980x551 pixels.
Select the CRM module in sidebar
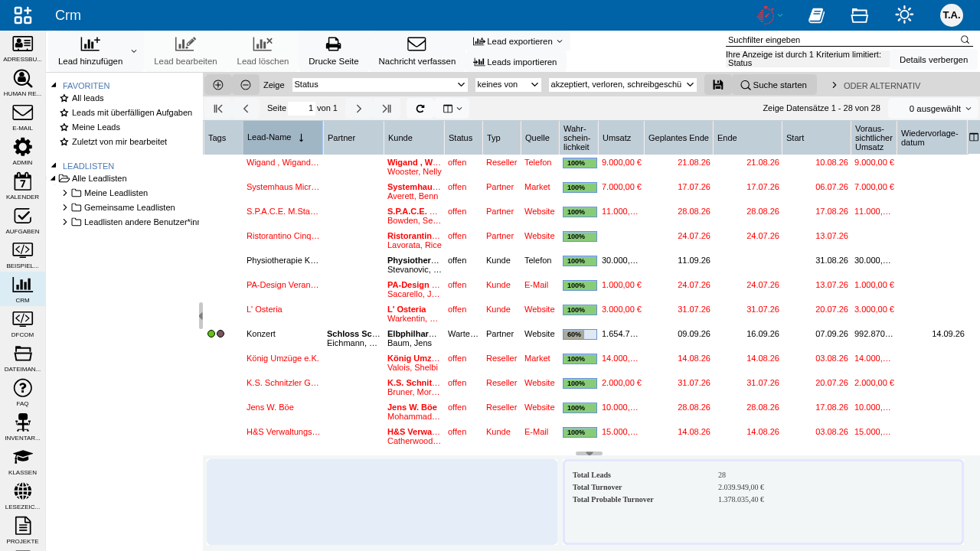pos(23,289)
